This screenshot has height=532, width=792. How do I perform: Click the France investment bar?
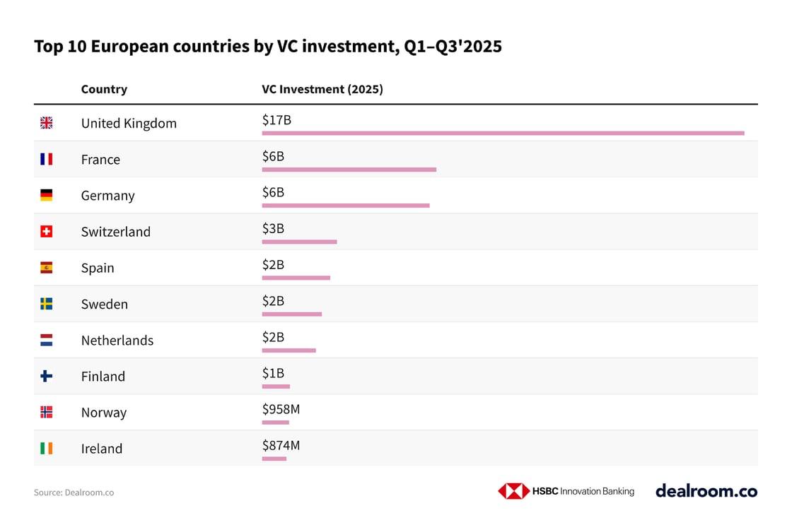(x=349, y=170)
